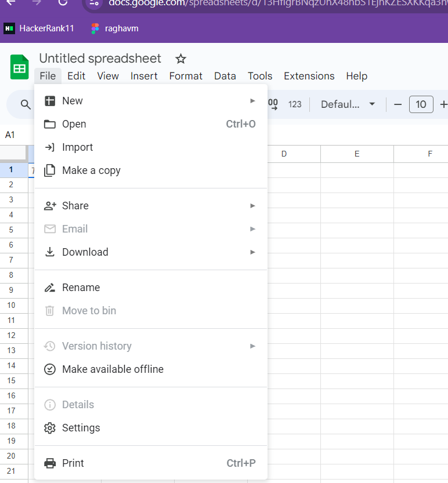
Task: Click the search magnifier icon in toolbar
Action: tap(26, 104)
